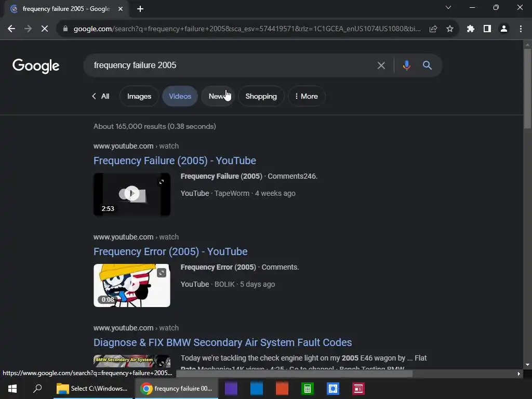Open Windows taskbar search
Viewport: 532px width, 399px height.
(37, 389)
